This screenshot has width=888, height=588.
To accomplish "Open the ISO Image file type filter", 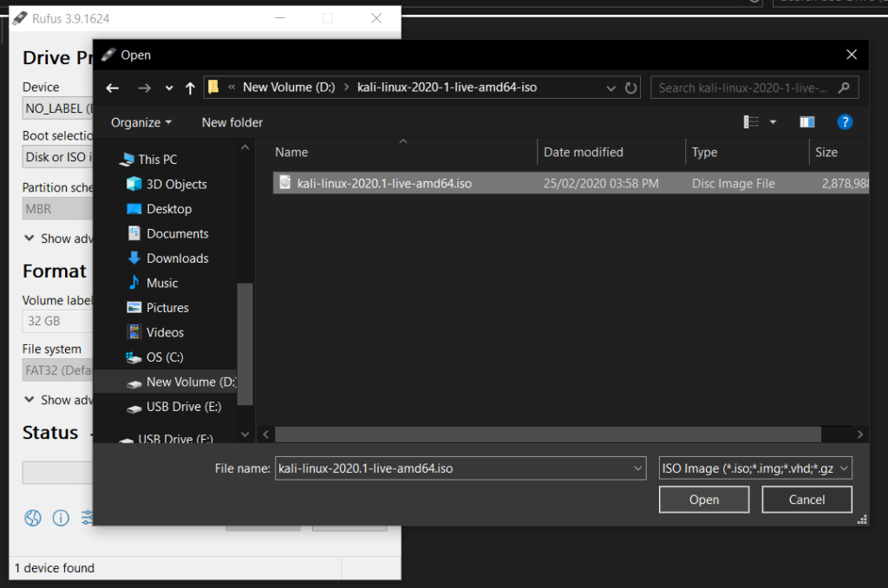I will (755, 468).
